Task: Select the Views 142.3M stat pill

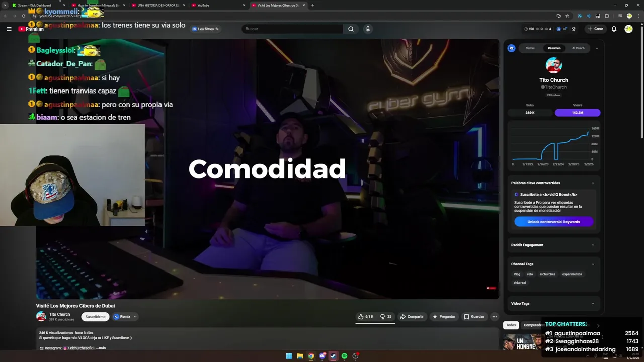Action: [x=578, y=113]
